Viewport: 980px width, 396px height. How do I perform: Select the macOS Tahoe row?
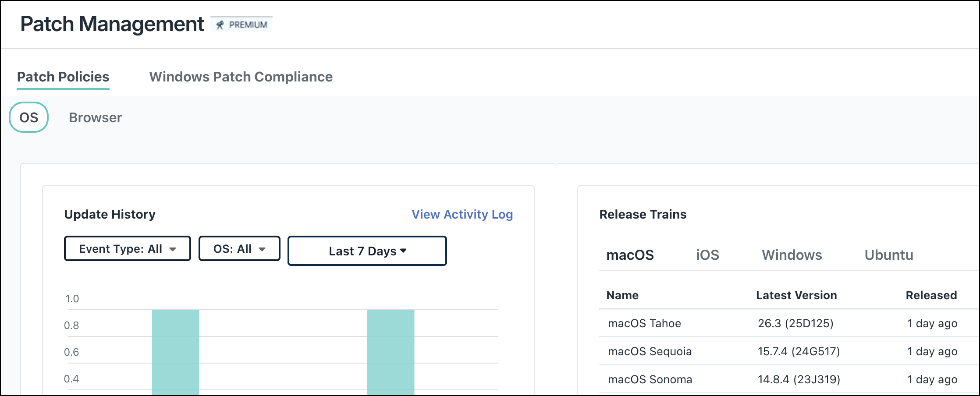point(644,323)
